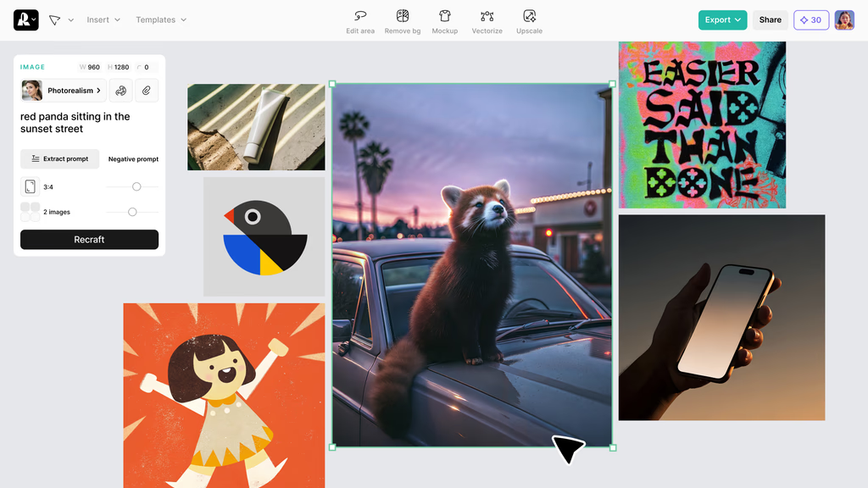Image resolution: width=868 pixels, height=488 pixels.
Task: Upscale the selected image
Action: (529, 22)
